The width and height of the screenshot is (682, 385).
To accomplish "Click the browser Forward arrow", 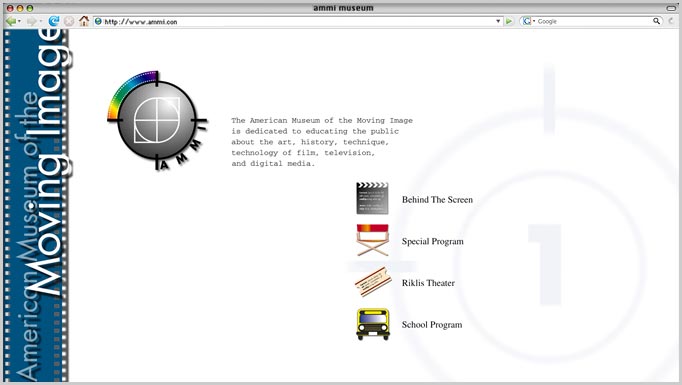I will point(31,21).
